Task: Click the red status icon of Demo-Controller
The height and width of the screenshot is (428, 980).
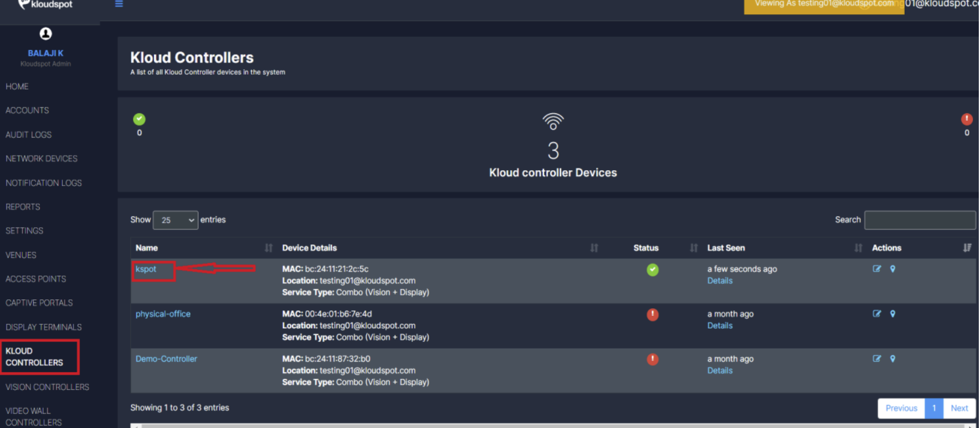Action: [x=652, y=359]
